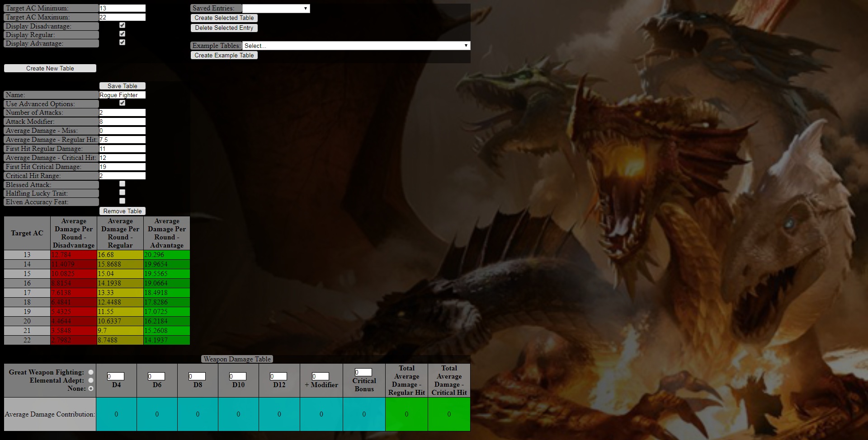
Task: Click the Create New Table button
Action: [50, 68]
